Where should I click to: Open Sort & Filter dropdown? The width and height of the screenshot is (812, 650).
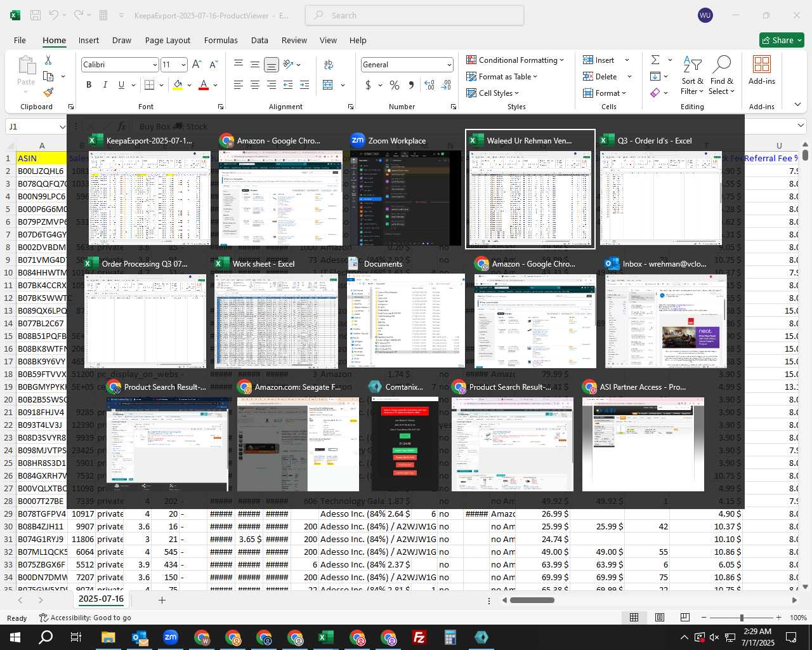[x=692, y=76]
